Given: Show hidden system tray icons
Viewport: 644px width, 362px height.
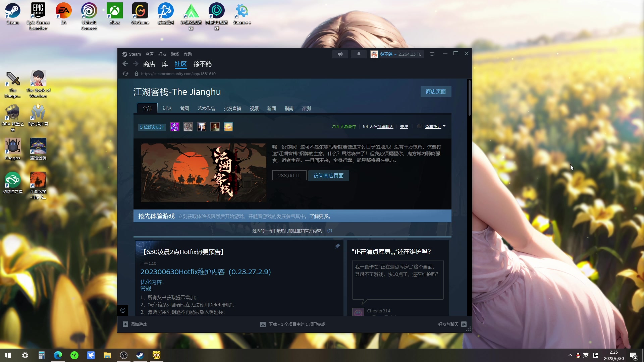Looking at the screenshot, I should pos(570,355).
